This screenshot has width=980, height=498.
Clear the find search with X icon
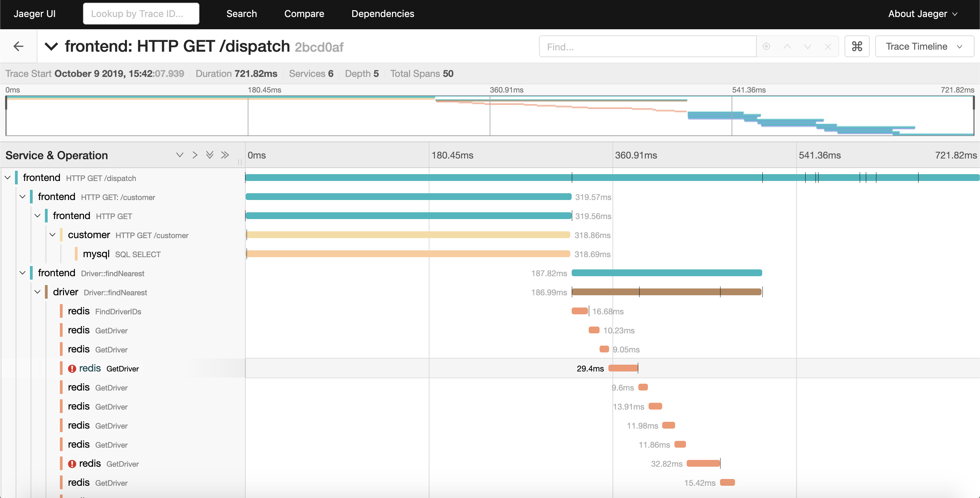828,46
